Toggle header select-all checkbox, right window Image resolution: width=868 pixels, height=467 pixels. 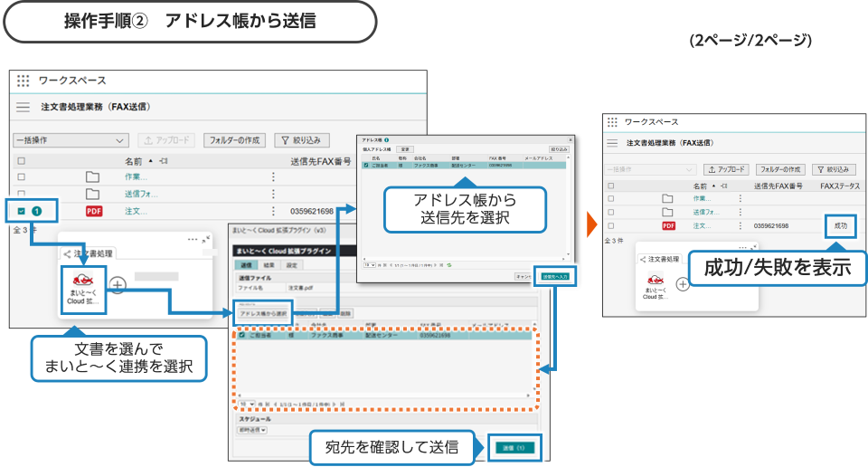pos(611,186)
